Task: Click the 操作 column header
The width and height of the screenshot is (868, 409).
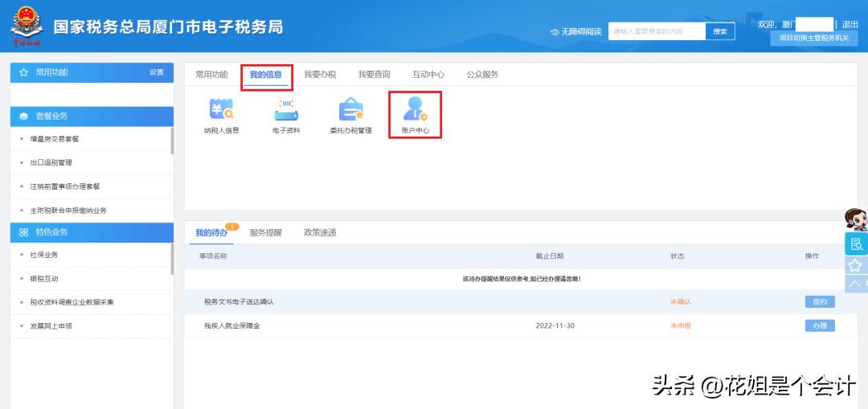Action: (x=812, y=256)
